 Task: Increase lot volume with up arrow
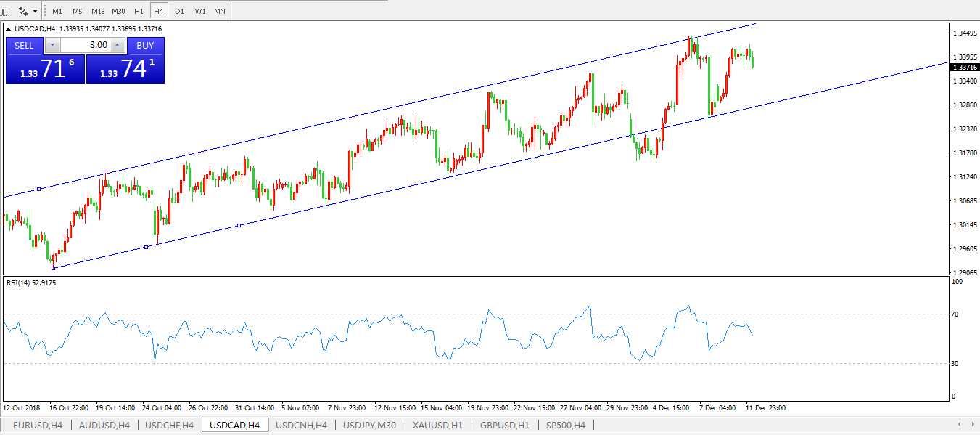click(118, 45)
